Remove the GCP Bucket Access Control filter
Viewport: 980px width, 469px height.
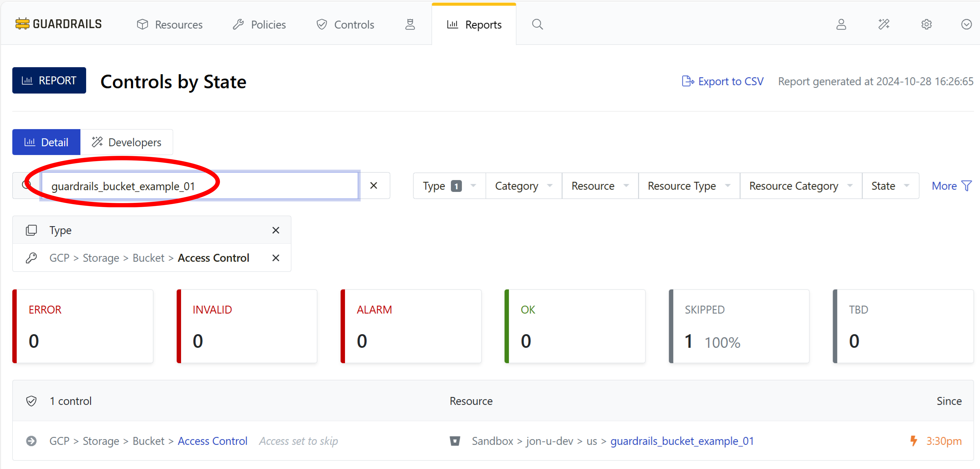click(x=276, y=258)
